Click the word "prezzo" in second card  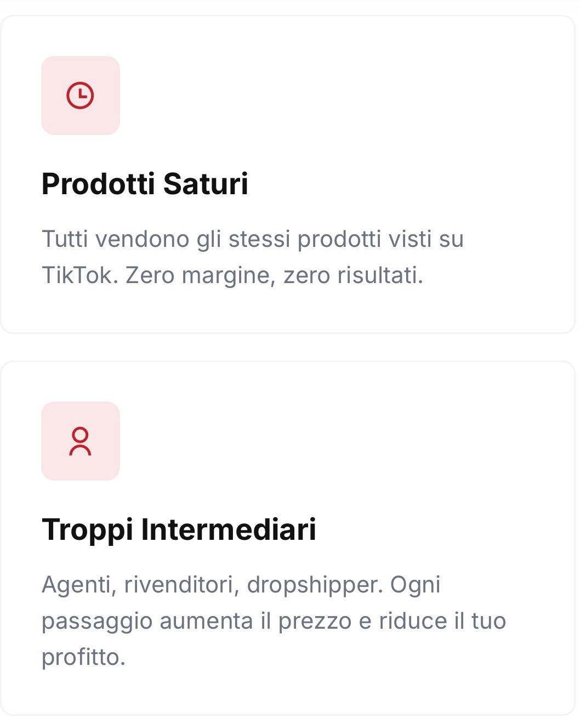point(315,622)
